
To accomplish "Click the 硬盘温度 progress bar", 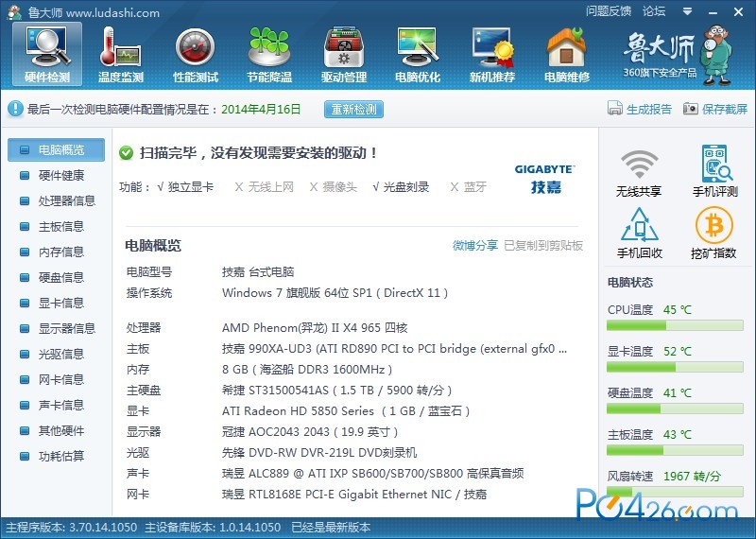I will [675, 409].
